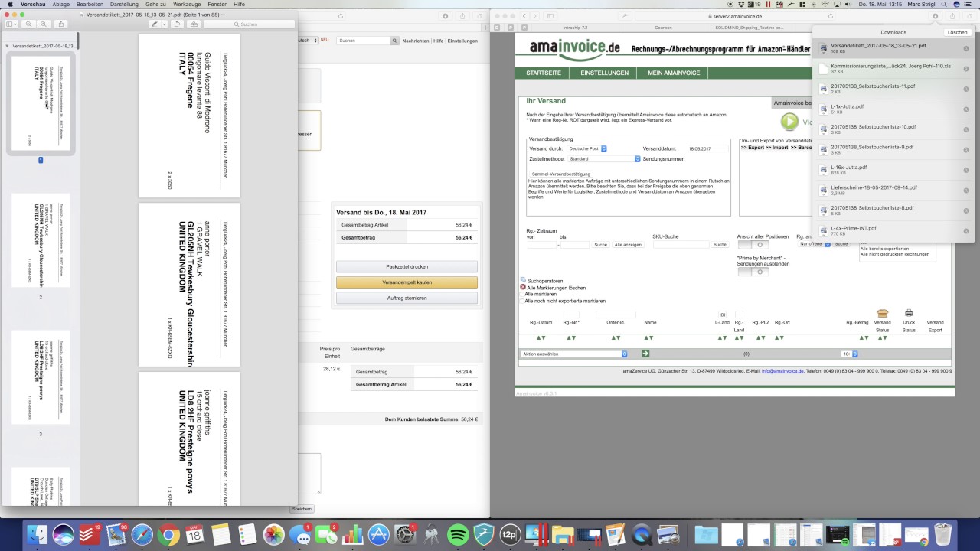Image resolution: width=980 pixels, height=551 pixels.
Task: Open the Ablage menu
Action: tap(60, 4)
